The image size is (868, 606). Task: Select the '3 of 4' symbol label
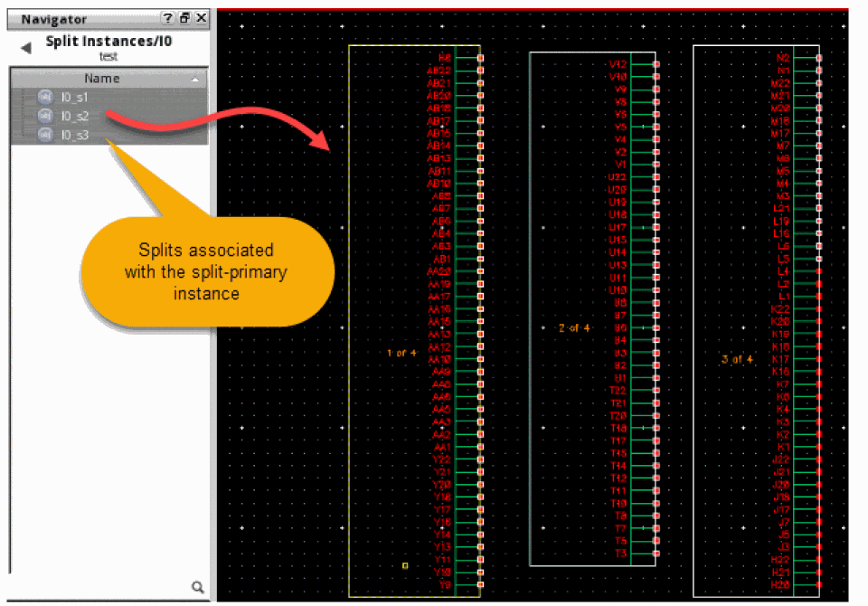click(738, 359)
